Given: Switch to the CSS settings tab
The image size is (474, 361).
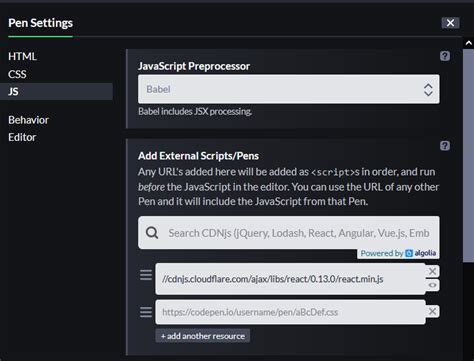Looking at the screenshot, I should [17, 74].
